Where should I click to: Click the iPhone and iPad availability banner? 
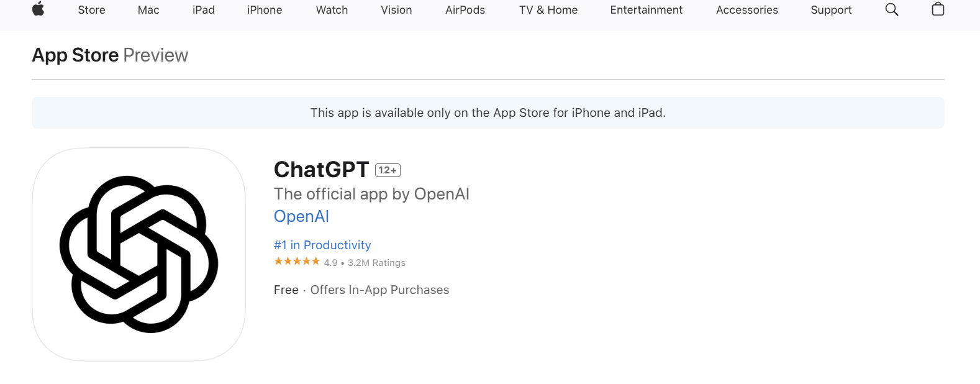(x=488, y=112)
